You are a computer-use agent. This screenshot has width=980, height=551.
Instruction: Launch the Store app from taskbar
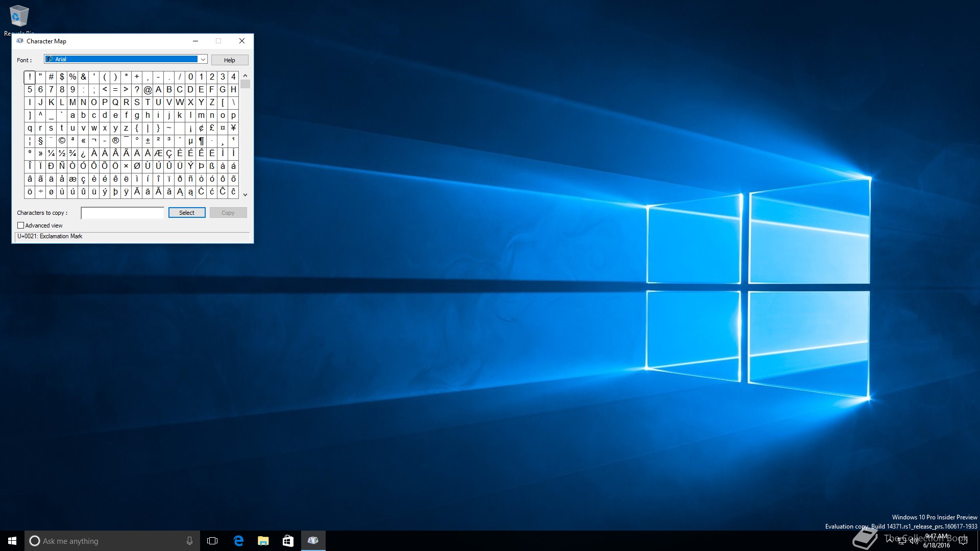[x=288, y=541]
